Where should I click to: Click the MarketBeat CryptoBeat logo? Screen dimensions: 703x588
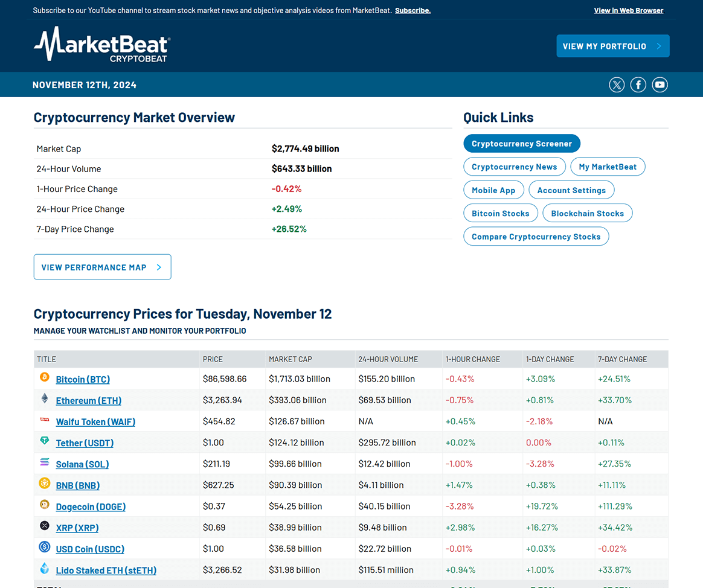pos(102,45)
